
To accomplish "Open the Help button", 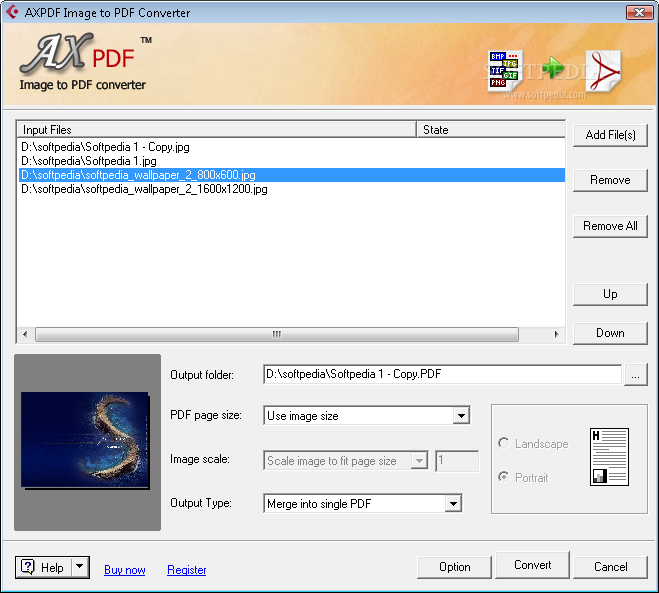I will coord(44,567).
